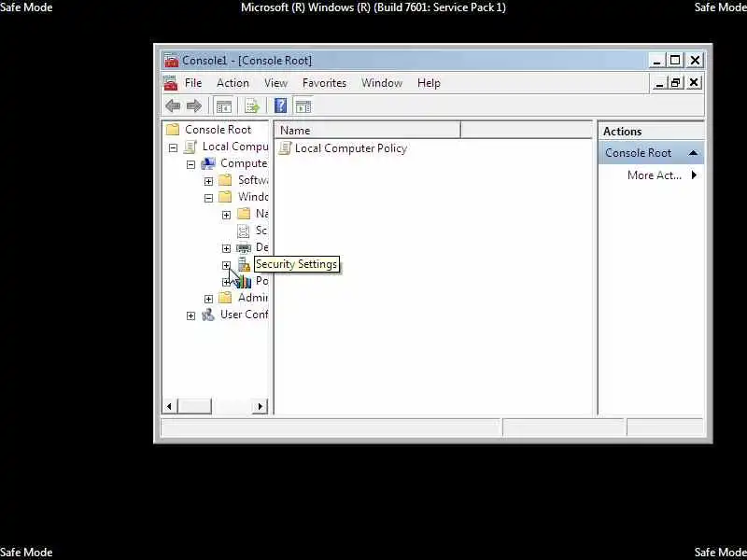The height and width of the screenshot is (560, 747).
Task: Click More Actions in the Actions pane
Action: click(655, 175)
